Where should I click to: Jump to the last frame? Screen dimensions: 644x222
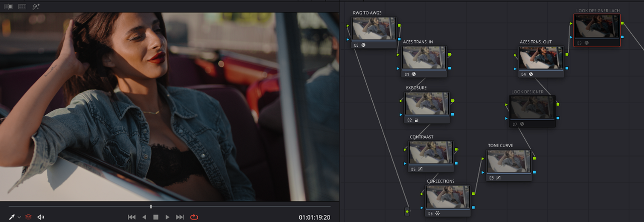click(x=180, y=217)
